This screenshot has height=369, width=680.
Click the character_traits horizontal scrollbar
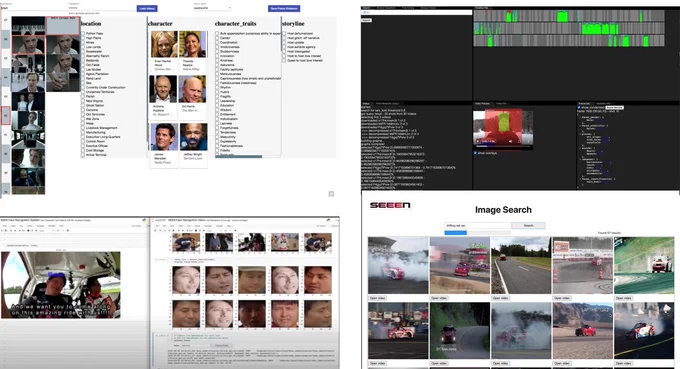[239, 157]
